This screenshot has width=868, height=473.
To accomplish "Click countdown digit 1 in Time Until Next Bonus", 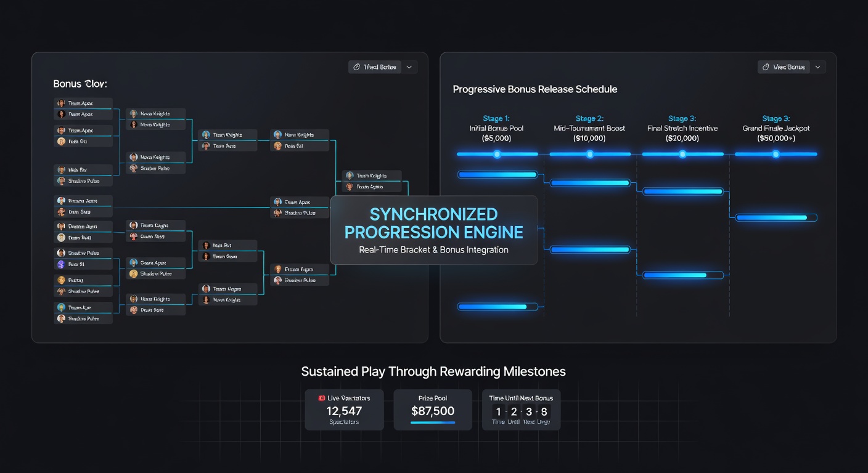I will pos(499,411).
